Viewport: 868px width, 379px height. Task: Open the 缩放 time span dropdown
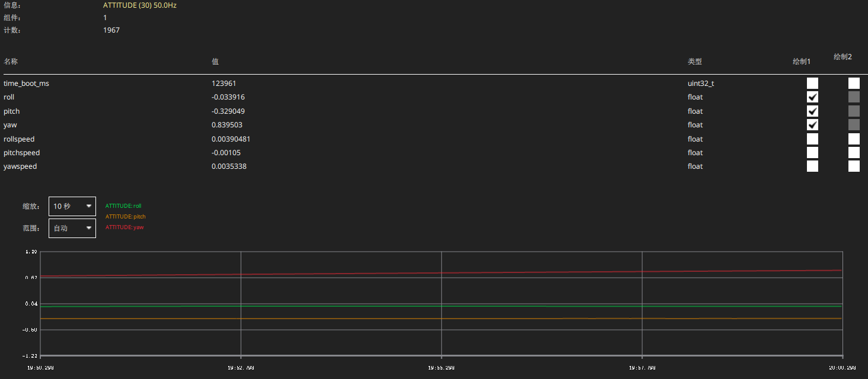pyautogui.click(x=72, y=206)
